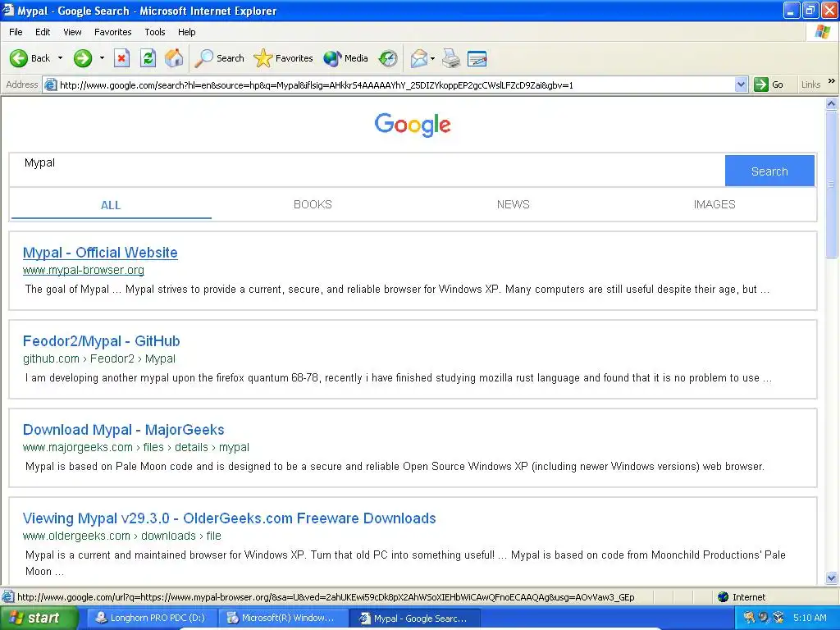Switch to the NEWS tab
The height and width of the screenshot is (630, 840).
(x=514, y=204)
